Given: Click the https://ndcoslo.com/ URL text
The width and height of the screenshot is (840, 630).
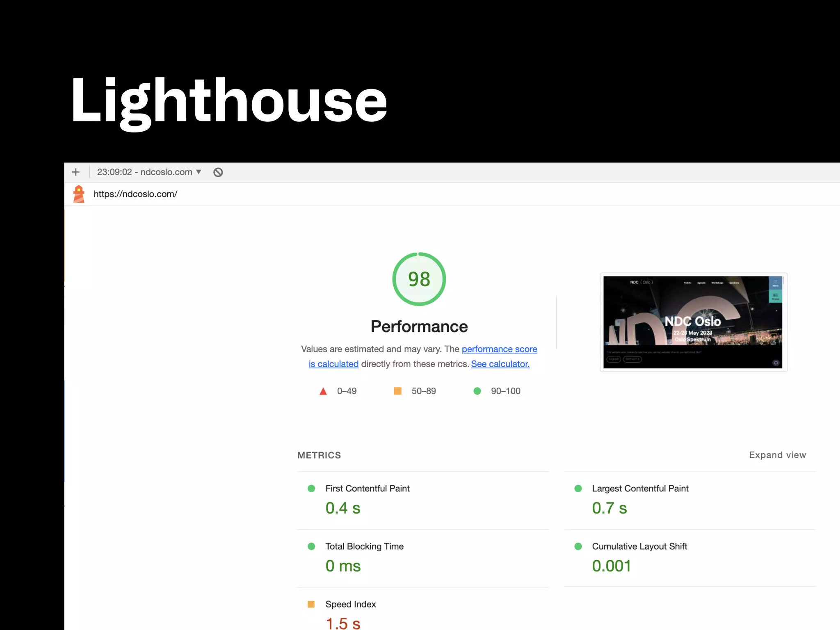Looking at the screenshot, I should (135, 194).
